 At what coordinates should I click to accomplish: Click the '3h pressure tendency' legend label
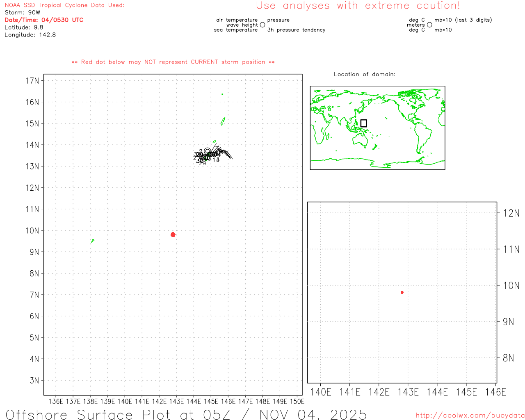(296, 30)
